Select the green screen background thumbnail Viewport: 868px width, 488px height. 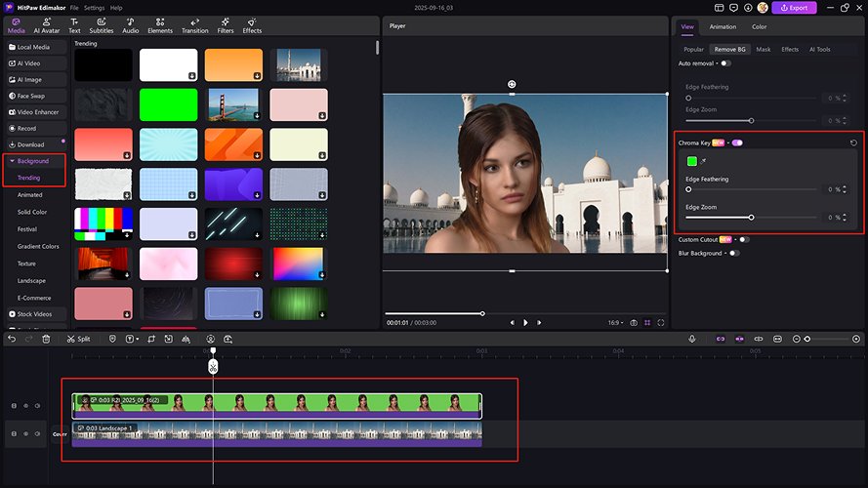coord(169,104)
